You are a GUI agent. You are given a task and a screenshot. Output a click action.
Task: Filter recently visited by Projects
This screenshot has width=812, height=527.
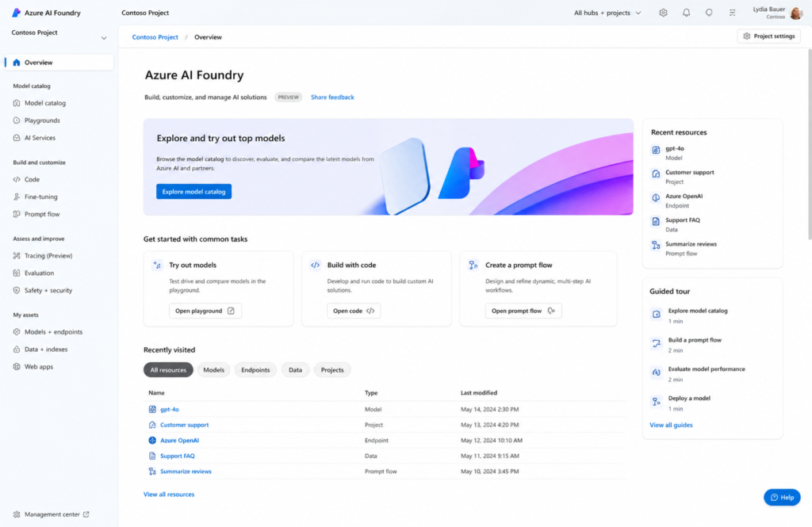tap(332, 369)
